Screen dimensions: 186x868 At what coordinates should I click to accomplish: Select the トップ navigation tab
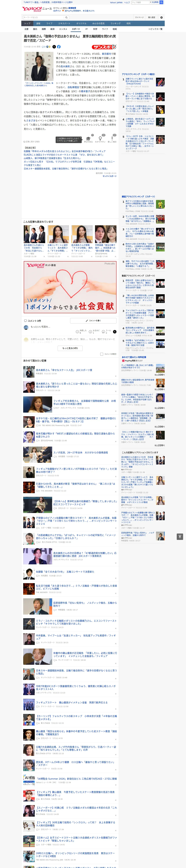click(27, 24)
